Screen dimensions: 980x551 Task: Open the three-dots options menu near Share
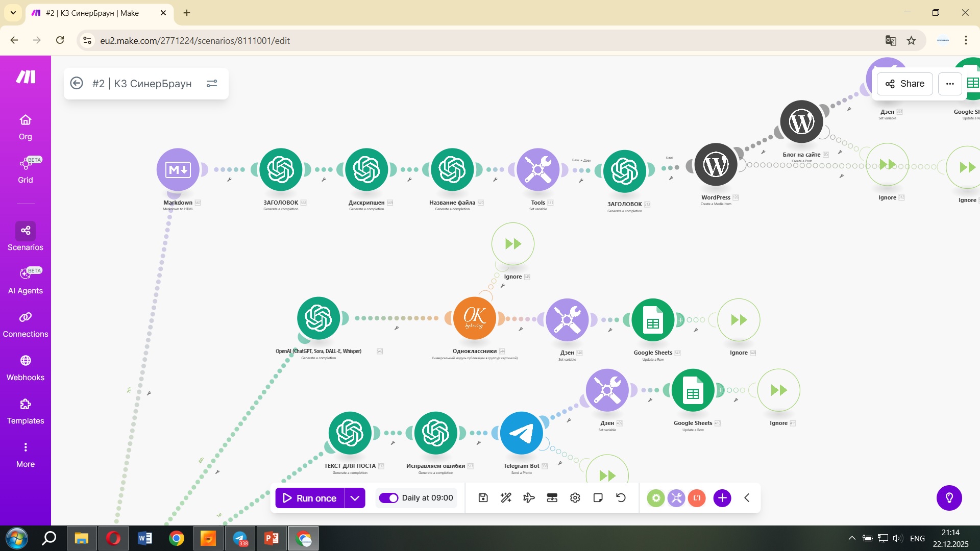[950, 84]
